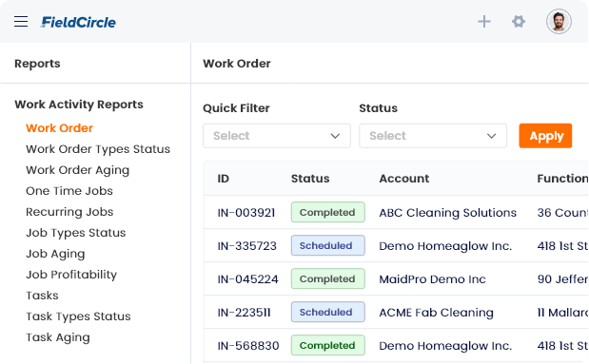Open work order IN-335723

point(246,246)
